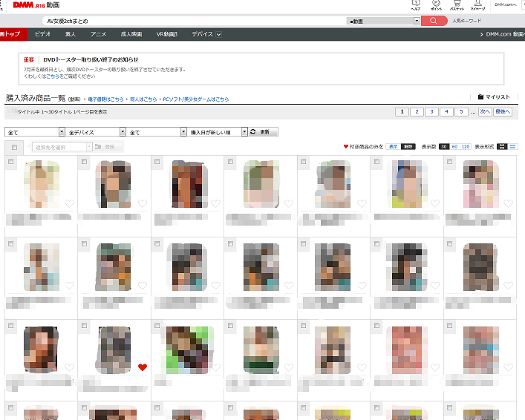This screenshot has width=525, height=420.
Task: Switch to grid view display format
Action: pyautogui.click(x=502, y=147)
